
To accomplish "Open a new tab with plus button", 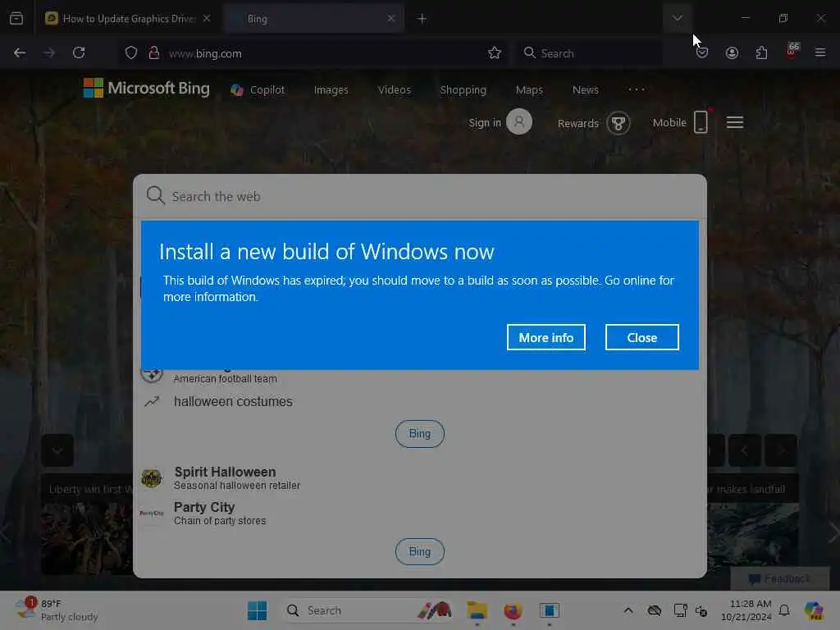I will pyautogui.click(x=422, y=19).
